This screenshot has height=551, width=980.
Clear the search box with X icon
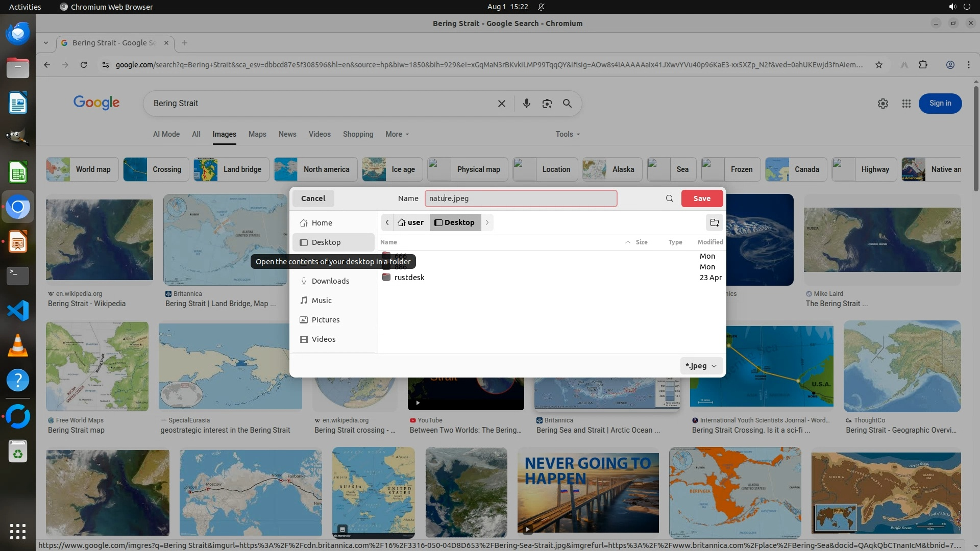501,104
